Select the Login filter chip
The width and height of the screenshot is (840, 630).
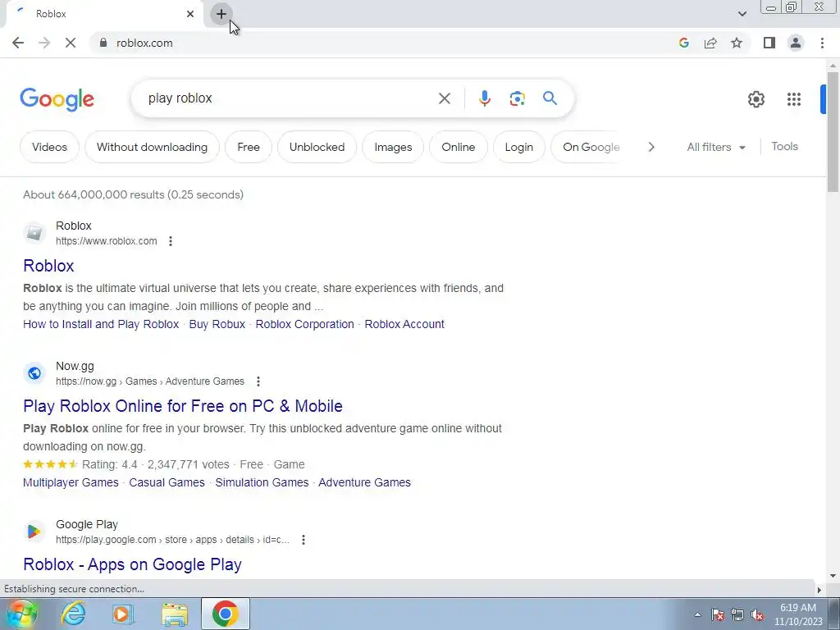point(519,147)
